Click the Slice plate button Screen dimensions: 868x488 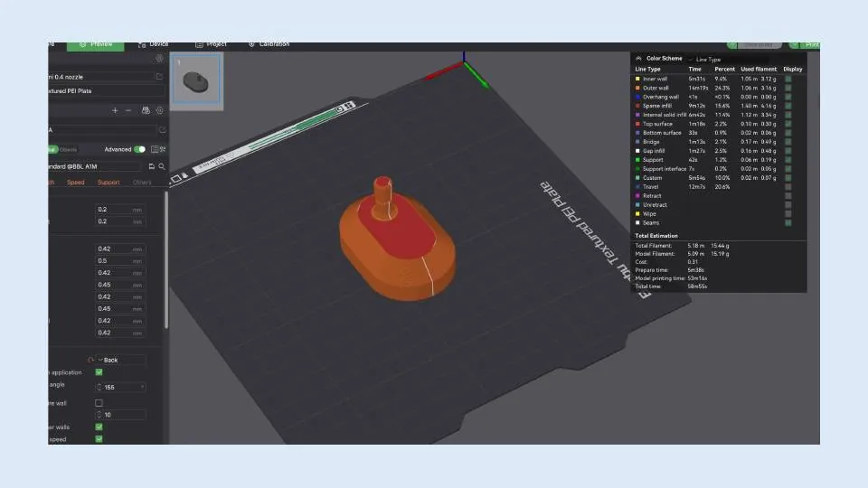click(x=759, y=45)
